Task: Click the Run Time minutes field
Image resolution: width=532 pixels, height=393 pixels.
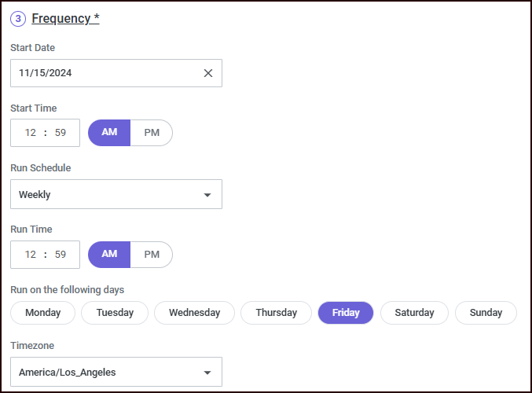Action: pos(61,255)
